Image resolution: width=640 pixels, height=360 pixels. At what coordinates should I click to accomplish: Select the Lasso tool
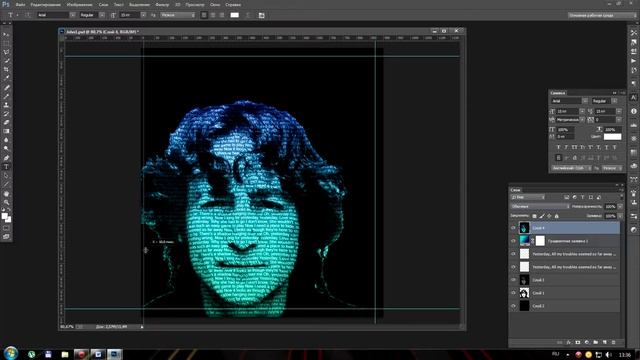click(x=7, y=52)
